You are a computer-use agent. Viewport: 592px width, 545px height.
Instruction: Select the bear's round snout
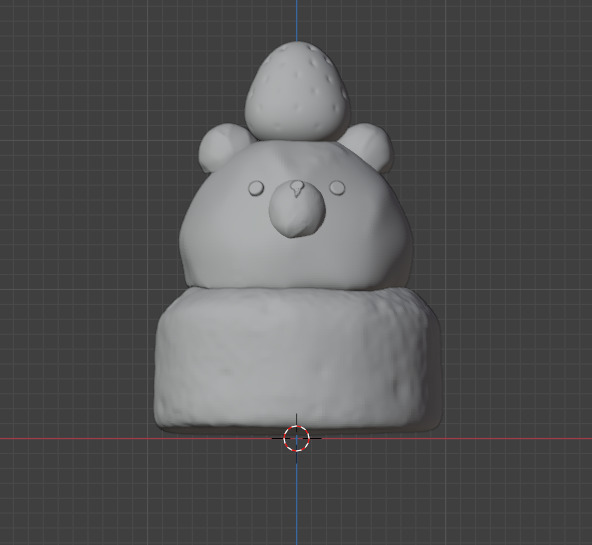(x=297, y=210)
